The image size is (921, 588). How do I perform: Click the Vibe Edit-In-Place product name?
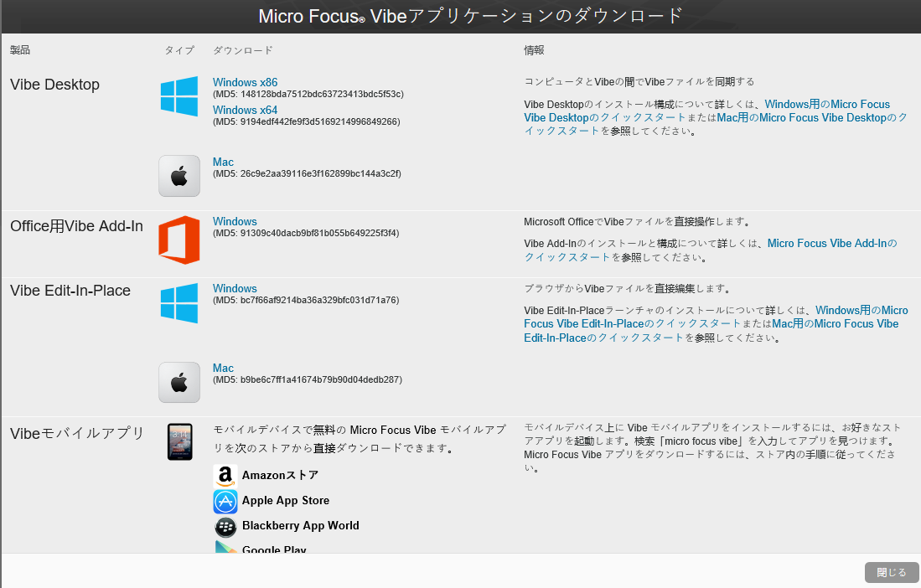[x=70, y=291]
